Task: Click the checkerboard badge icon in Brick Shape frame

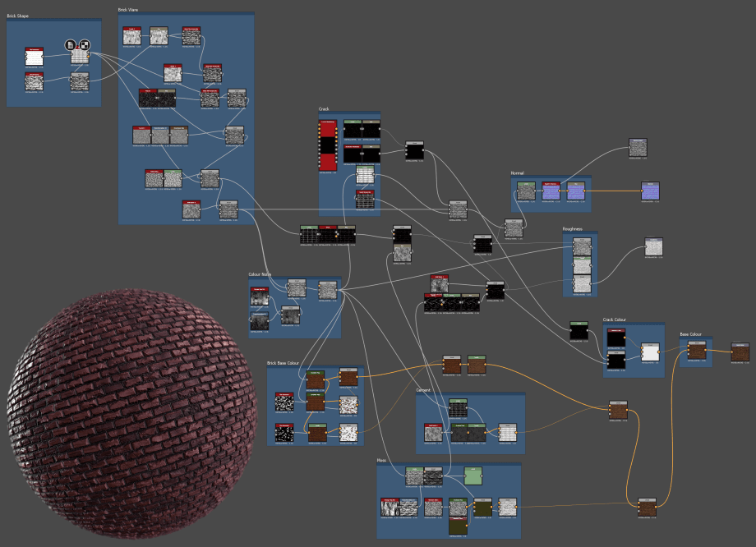Action: (x=85, y=45)
